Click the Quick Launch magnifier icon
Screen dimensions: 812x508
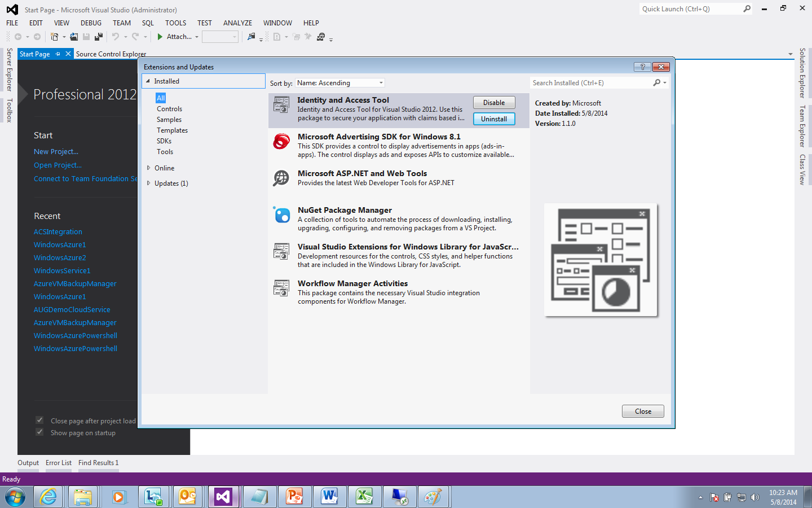pyautogui.click(x=747, y=9)
